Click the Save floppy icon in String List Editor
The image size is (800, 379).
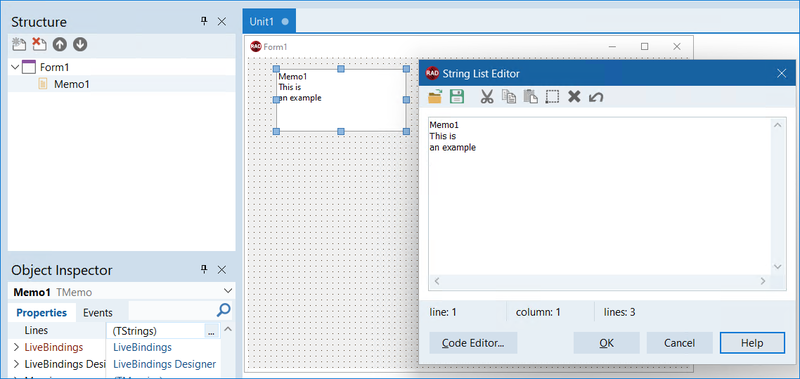457,96
